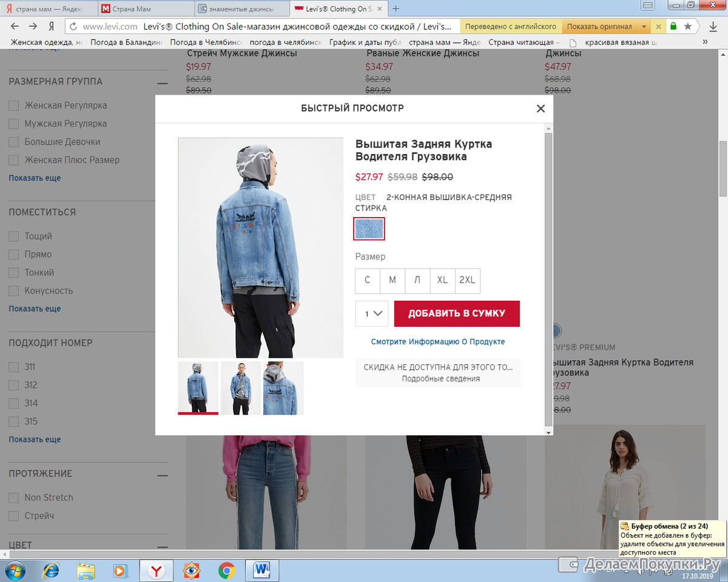
Task: Check 'Большие Девочки' filter
Action: 13,142
